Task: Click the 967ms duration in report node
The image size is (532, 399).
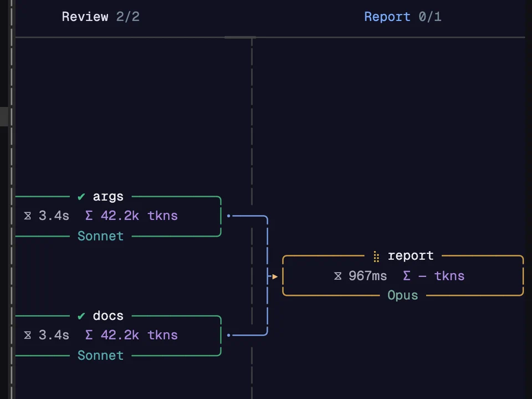Action: [368, 276]
